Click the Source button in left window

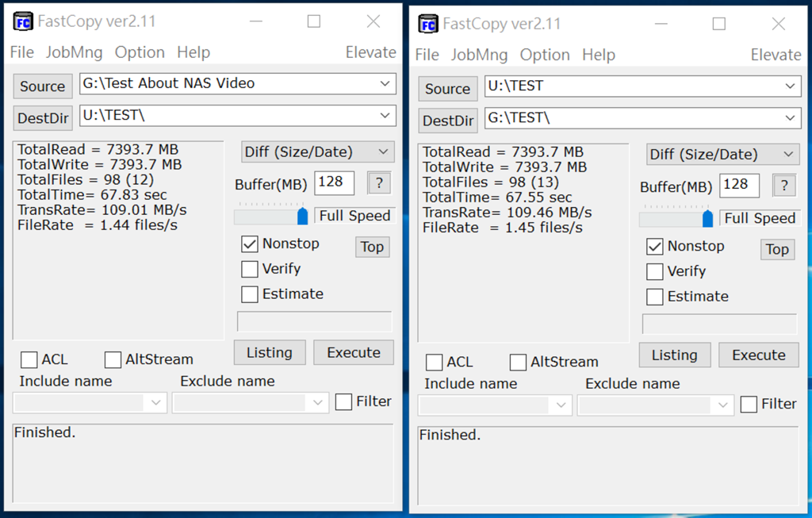(x=43, y=86)
